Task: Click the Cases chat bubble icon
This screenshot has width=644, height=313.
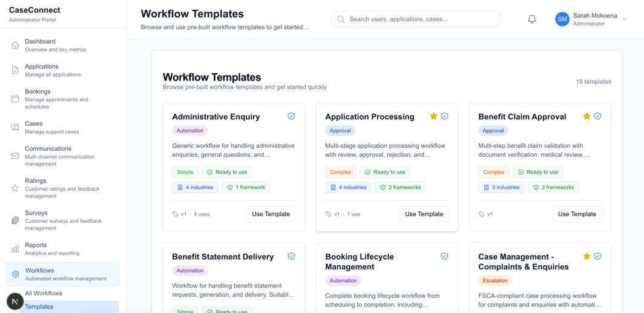Action: pos(15,127)
